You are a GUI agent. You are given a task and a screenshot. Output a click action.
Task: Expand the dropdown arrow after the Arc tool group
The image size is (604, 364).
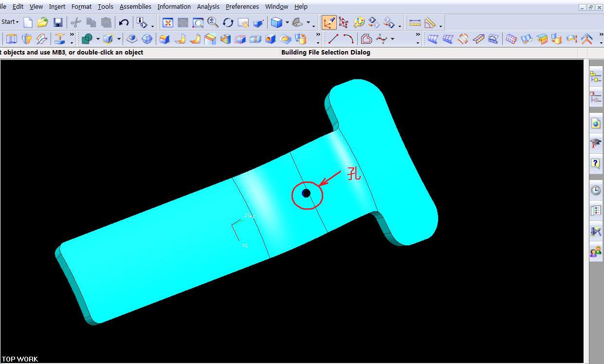coord(392,39)
